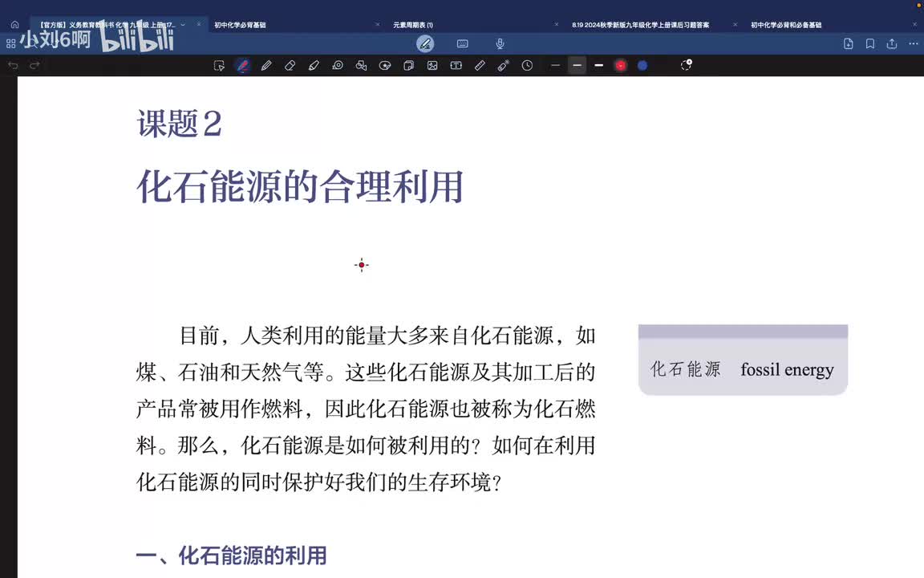Go to the GoodNotes home screen
The height and width of the screenshot is (578, 924).
(x=14, y=25)
